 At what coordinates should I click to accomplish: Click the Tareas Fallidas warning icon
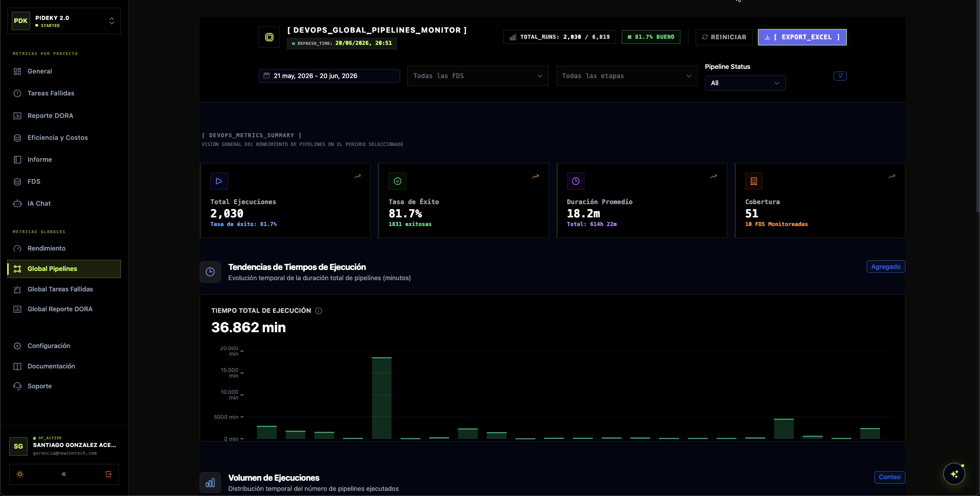(x=17, y=93)
